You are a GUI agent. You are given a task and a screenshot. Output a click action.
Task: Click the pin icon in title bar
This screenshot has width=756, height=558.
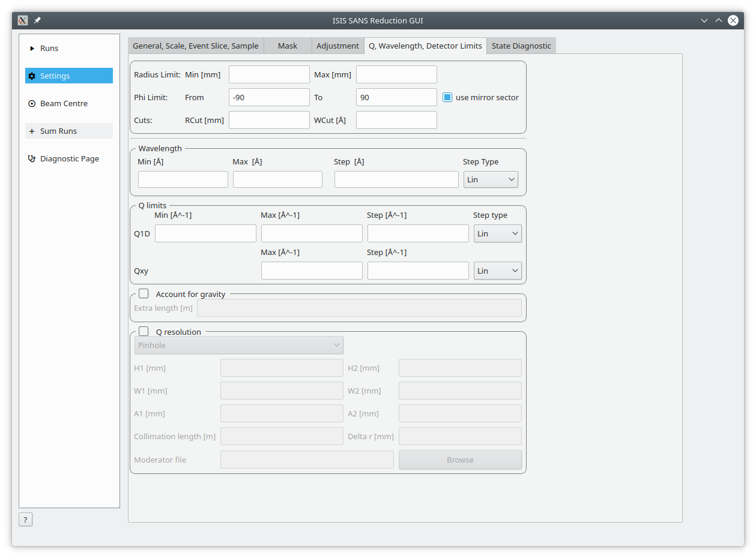pyautogui.click(x=37, y=20)
